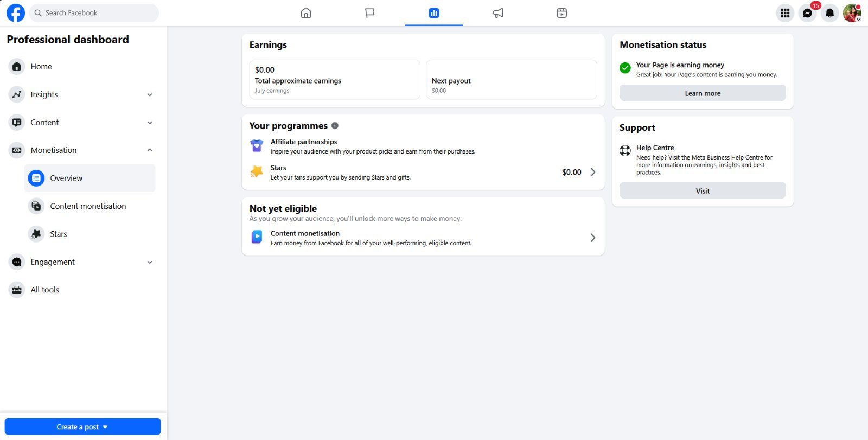This screenshot has width=868, height=440.
Task: Open the Pages flag icon in top navigation
Action: (370, 13)
